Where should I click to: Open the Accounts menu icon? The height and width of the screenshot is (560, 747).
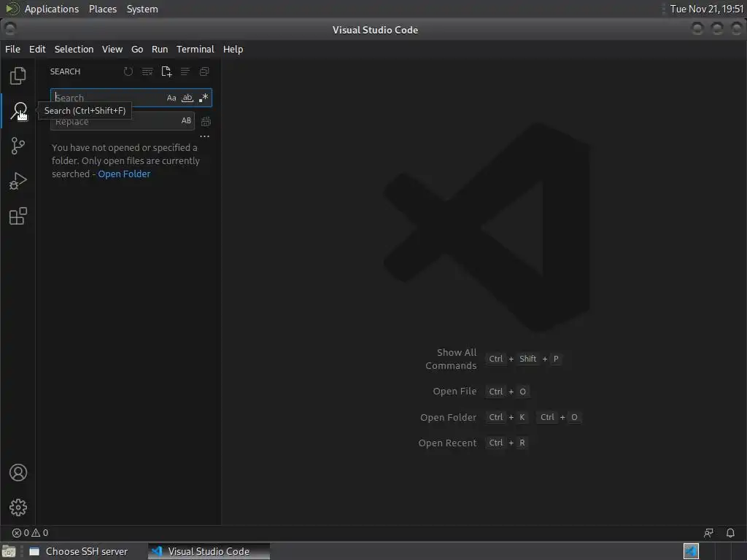[18, 472]
